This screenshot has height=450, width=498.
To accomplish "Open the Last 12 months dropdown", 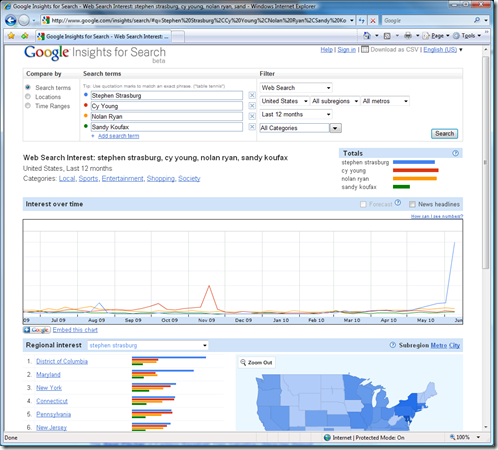I will pyautogui.click(x=296, y=114).
